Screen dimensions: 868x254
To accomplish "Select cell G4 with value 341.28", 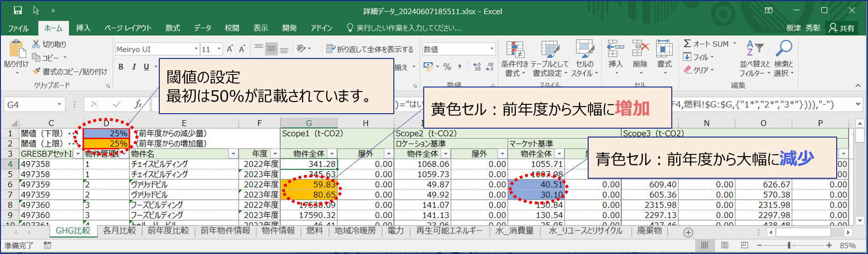I will [x=309, y=164].
